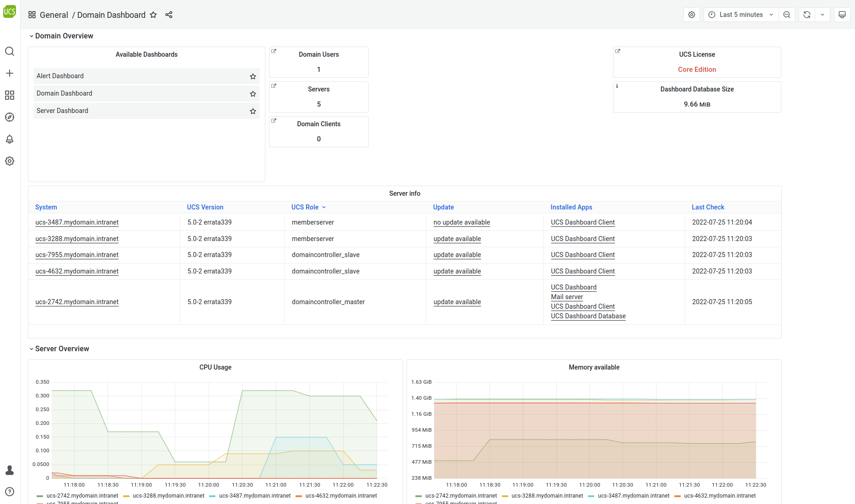Image resolution: width=855 pixels, height=504 pixels.
Task: Open the Explore compass icon
Action: (x=10, y=117)
